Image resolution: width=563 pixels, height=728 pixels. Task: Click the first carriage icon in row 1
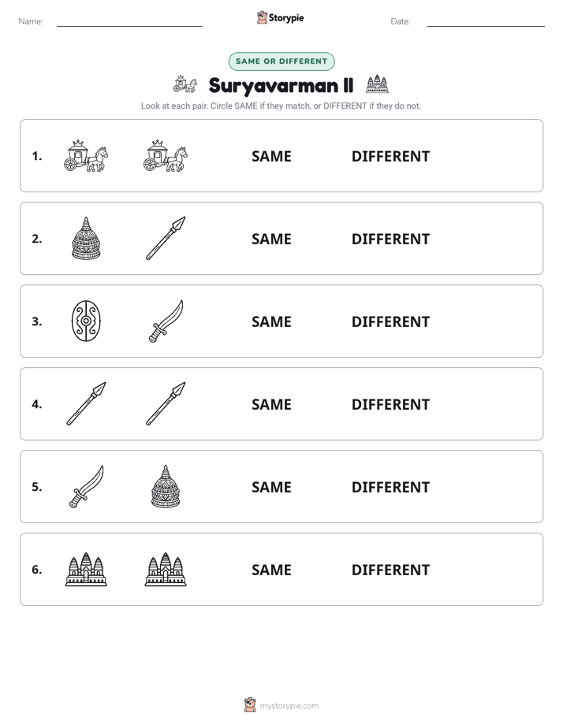[86, 156]
